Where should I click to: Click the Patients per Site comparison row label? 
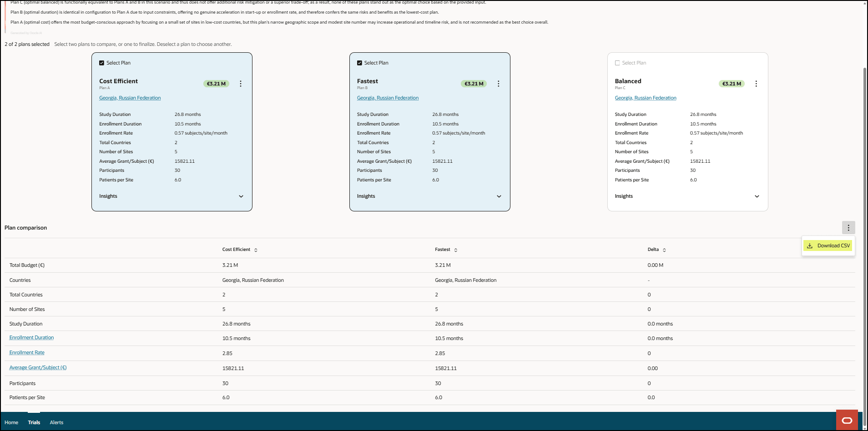pos(27,397)
